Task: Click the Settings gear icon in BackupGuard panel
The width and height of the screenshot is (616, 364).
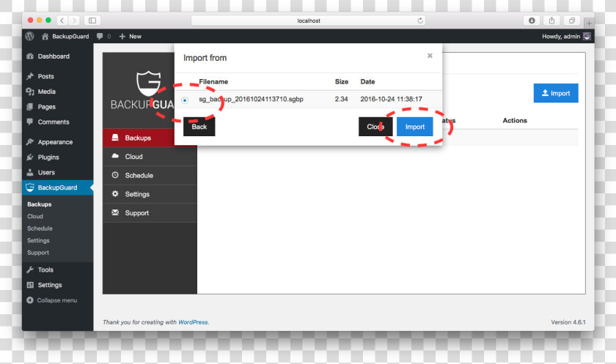Action: (x=115, y=194)
